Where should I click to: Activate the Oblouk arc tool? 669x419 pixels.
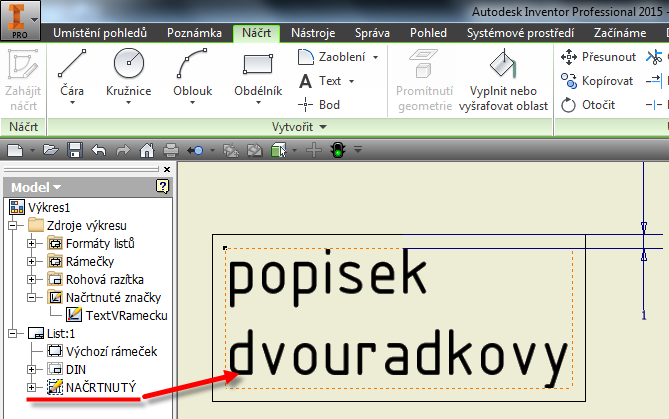point(192,74)
